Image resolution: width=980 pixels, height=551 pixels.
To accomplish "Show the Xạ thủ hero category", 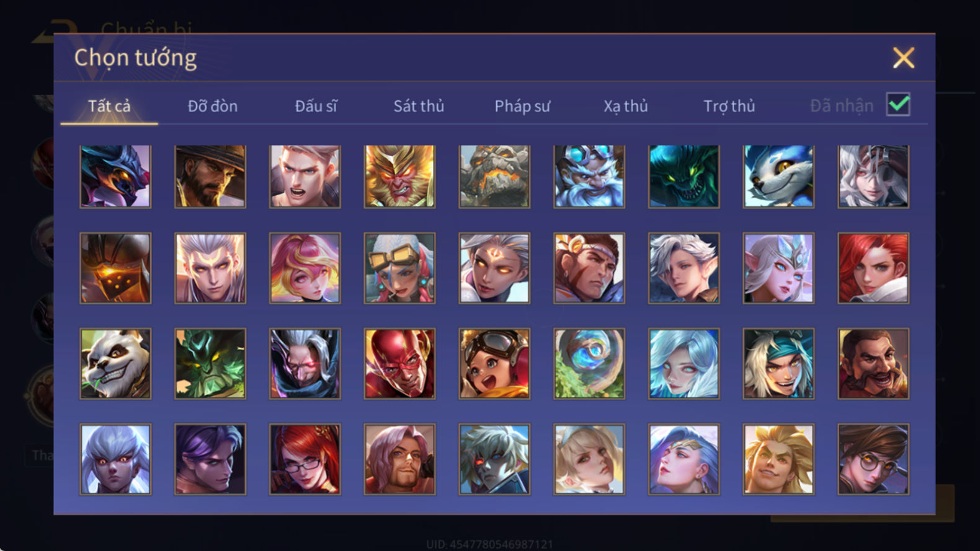I will (626, 106).
